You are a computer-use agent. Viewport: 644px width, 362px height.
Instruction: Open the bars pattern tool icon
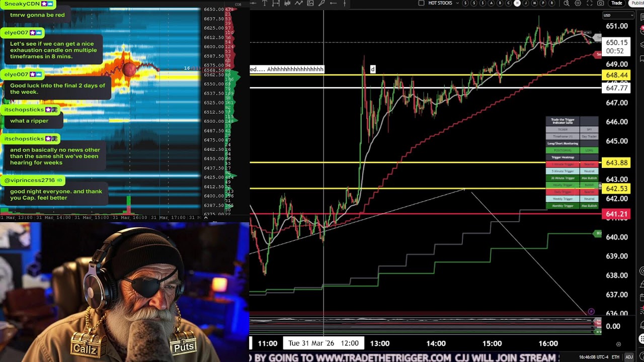287,3
